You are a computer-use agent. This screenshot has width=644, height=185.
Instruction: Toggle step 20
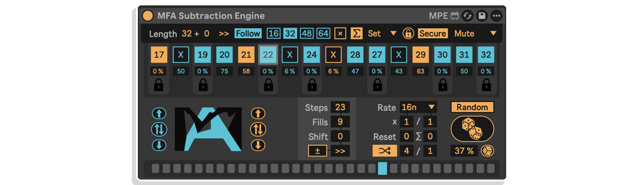pos(224,55)
